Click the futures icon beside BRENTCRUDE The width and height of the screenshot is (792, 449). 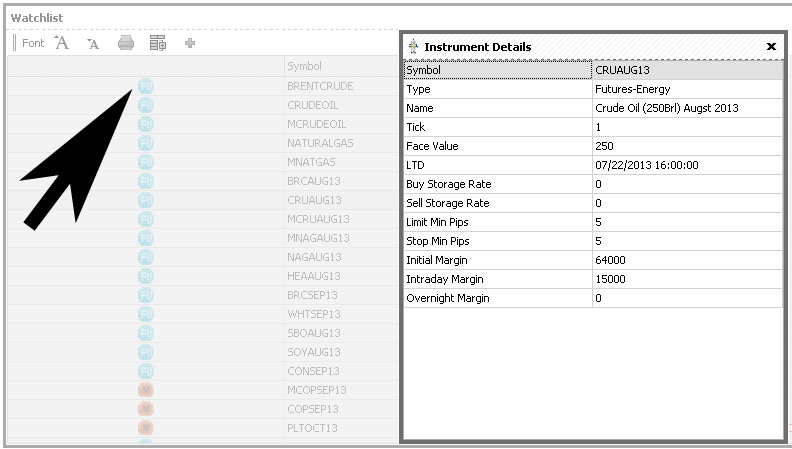[146, 86]
